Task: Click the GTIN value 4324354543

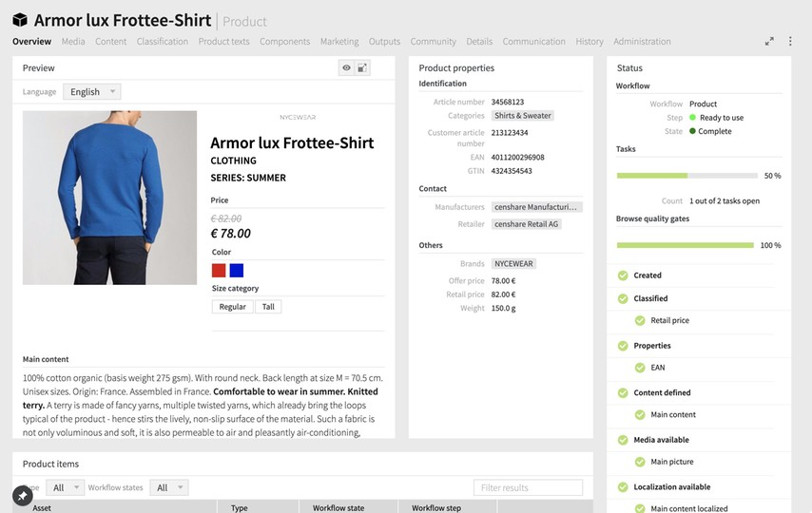Action: tap(512, 171)
